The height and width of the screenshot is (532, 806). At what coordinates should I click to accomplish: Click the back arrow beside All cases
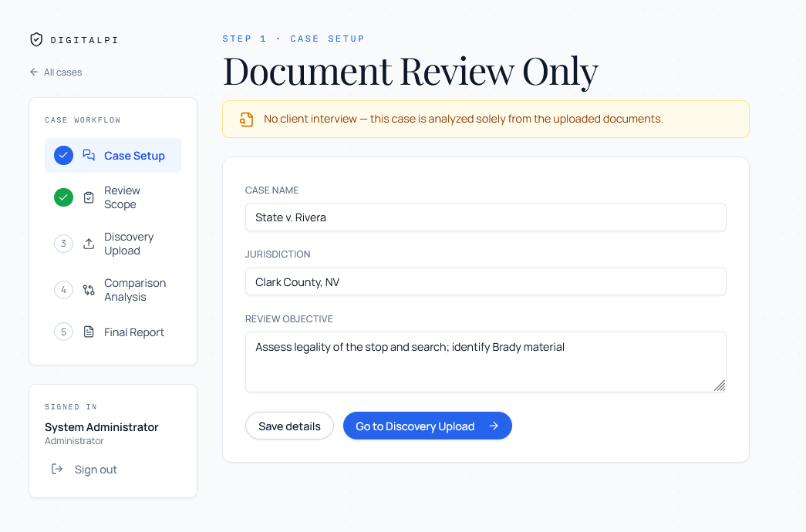pyautogui.click(x=34, y=72)
